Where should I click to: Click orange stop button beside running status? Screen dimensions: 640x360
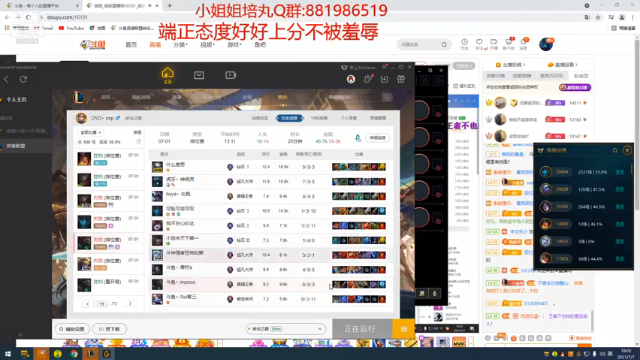coord(403,329)
